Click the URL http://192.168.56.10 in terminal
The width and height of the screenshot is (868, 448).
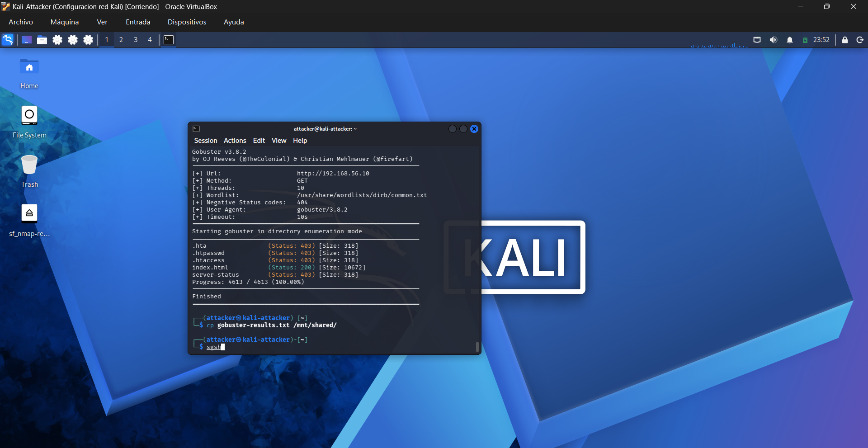(333, 174)
